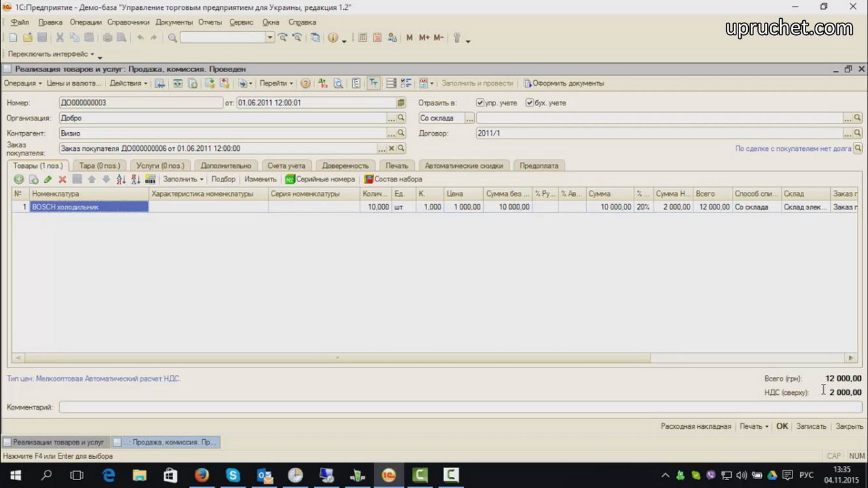The width and height of the screenshot is (868, 488).
Task: Expand the Заполнить dropdown in the table toolbar
Action: tap(183, 179)
